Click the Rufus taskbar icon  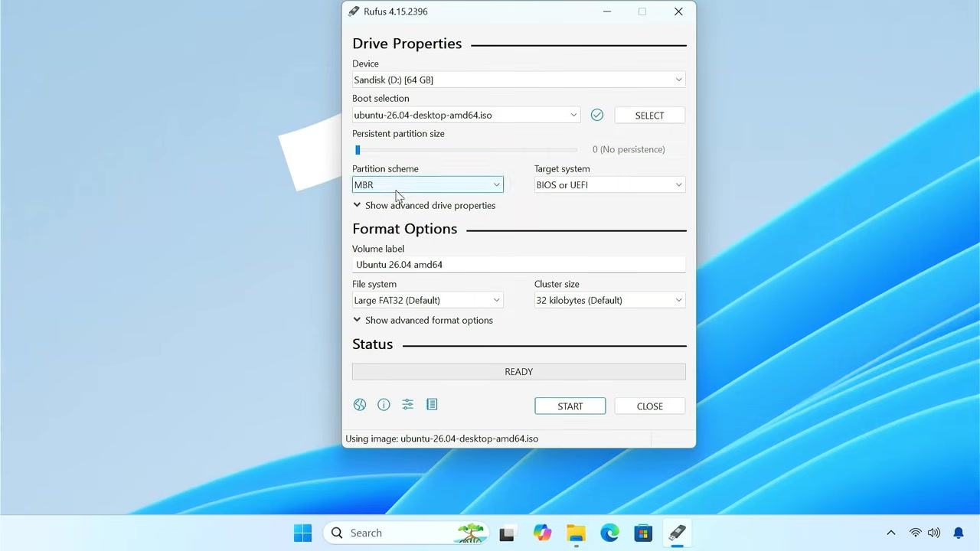point(677,533)
